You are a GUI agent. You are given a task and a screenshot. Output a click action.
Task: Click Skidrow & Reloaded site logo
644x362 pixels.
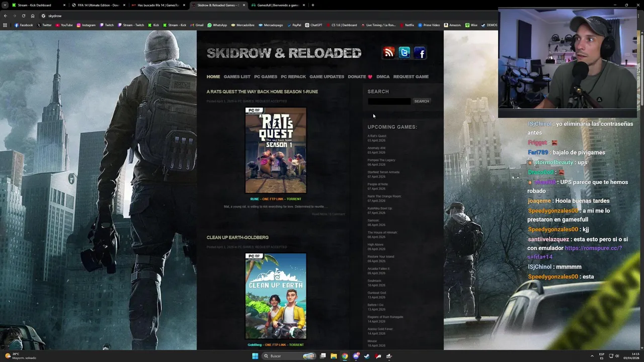(x=284, y=53)
